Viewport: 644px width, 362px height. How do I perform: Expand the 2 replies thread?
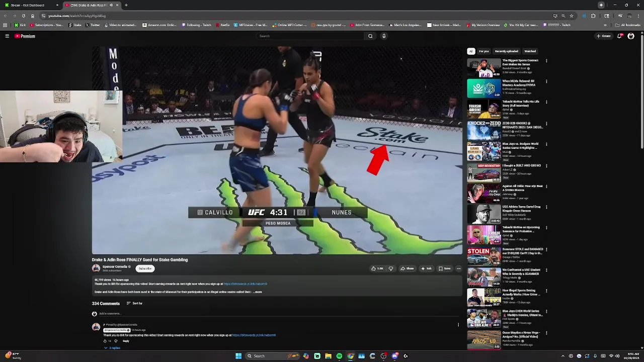point(113,348)
